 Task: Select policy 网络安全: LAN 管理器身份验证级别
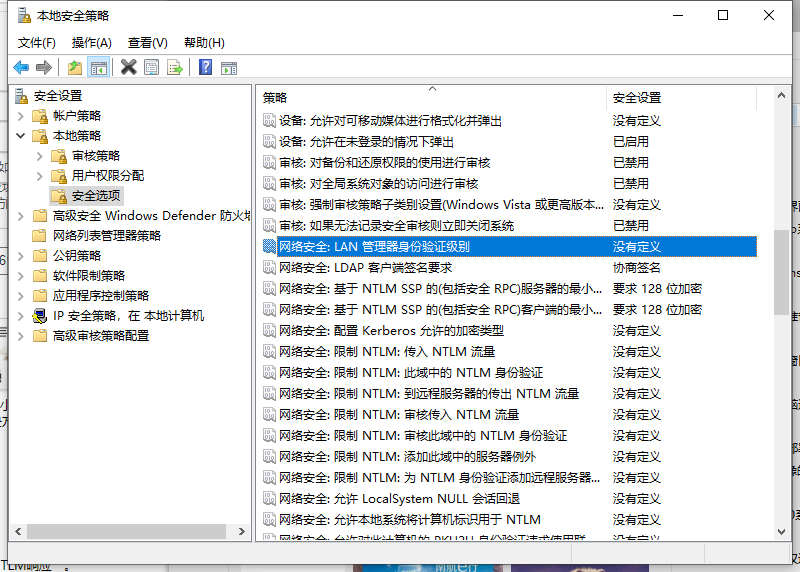509,246
